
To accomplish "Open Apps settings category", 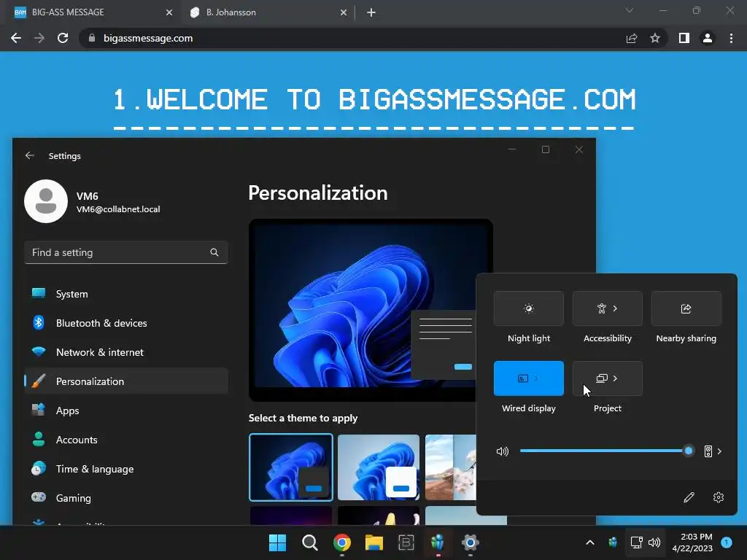I will (x=125, y=411).
